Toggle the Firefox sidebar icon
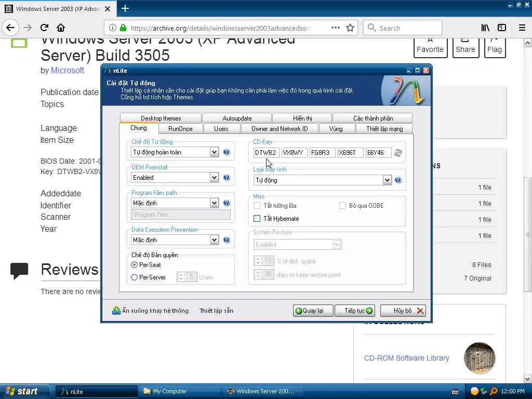Image resolution: width=532 pixels, height=399 pixels. [502, 28]
